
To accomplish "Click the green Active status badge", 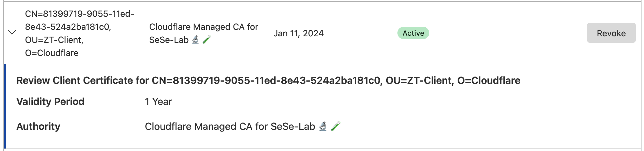I will (x=413, y=33).
